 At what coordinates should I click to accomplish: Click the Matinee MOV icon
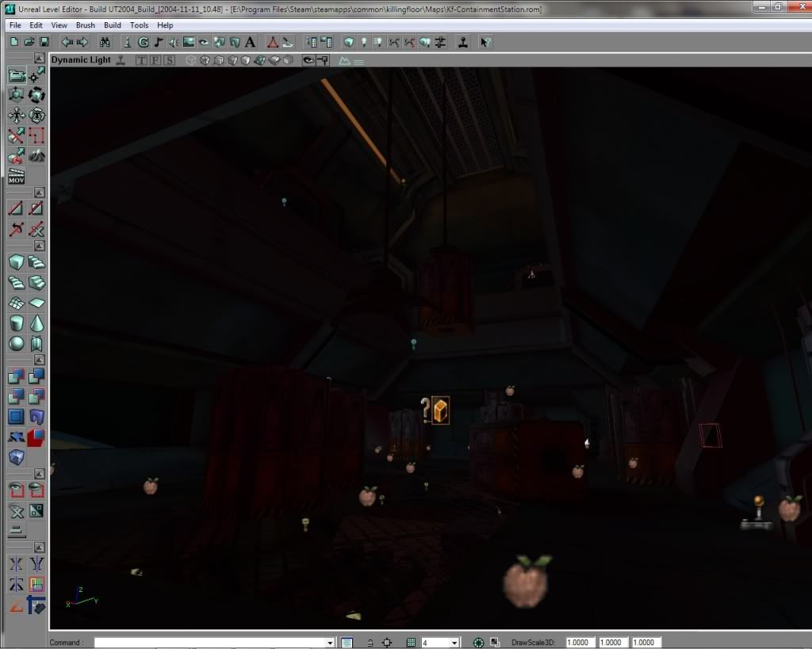[x=16, y=176]
